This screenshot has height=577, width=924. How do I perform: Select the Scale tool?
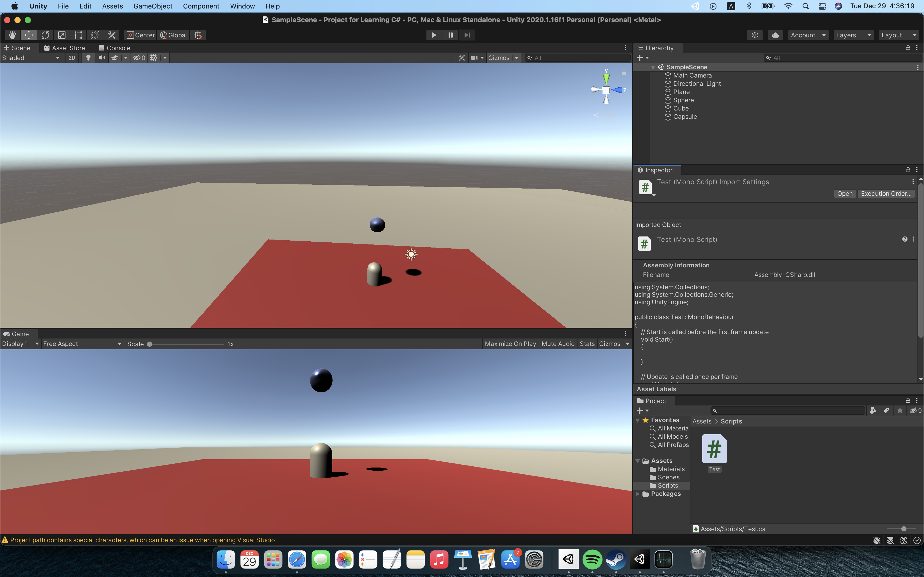(x=61, y=35)
